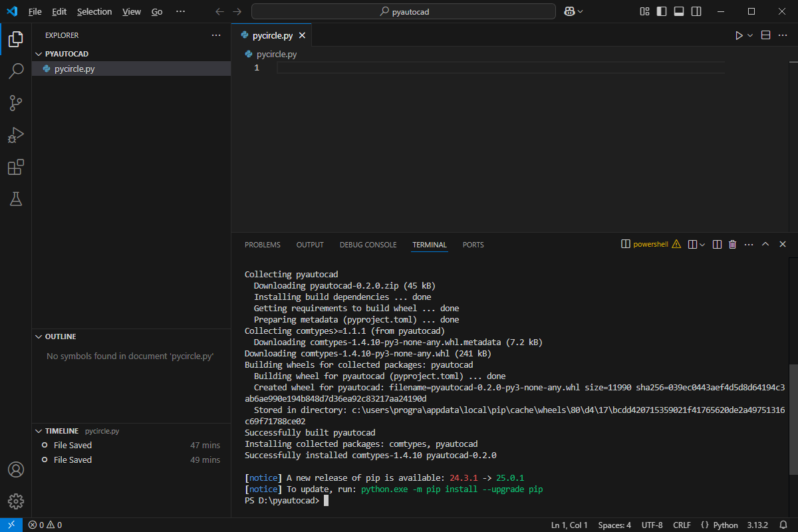
Task: Open the Go menu
Action: pyautogui.click(x=157, y=12)
